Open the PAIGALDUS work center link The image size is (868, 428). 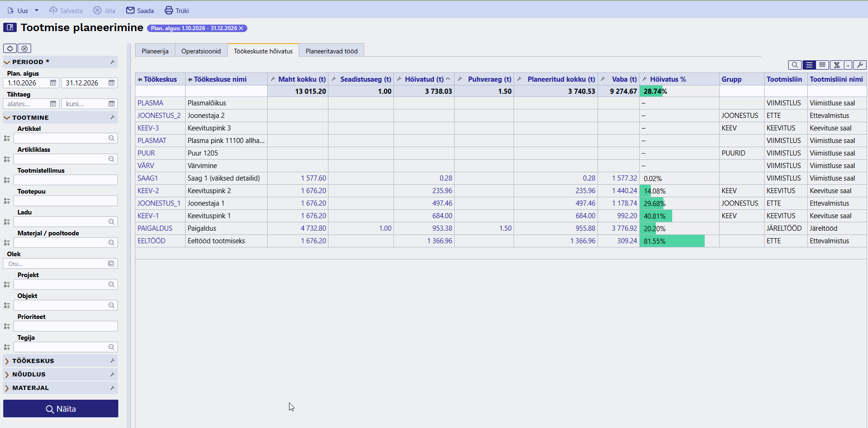(155, 228)
